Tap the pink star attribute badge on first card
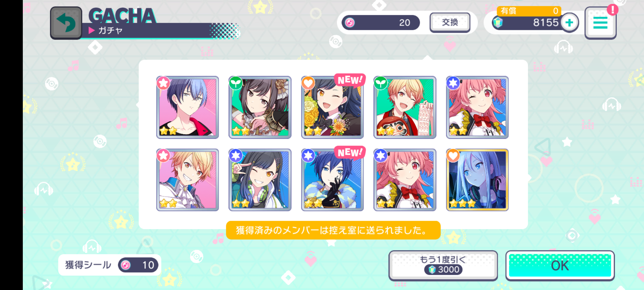Viewport: 644px width, 290px height. 163,83
